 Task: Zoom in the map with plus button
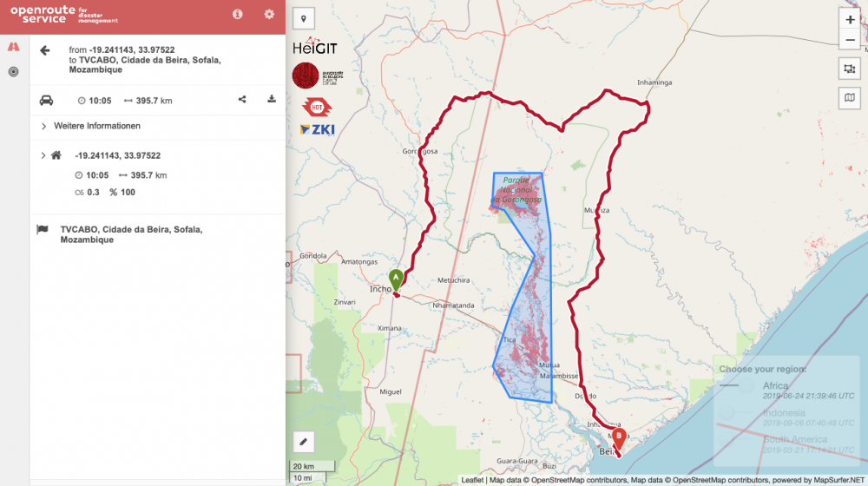pos(849,19)
